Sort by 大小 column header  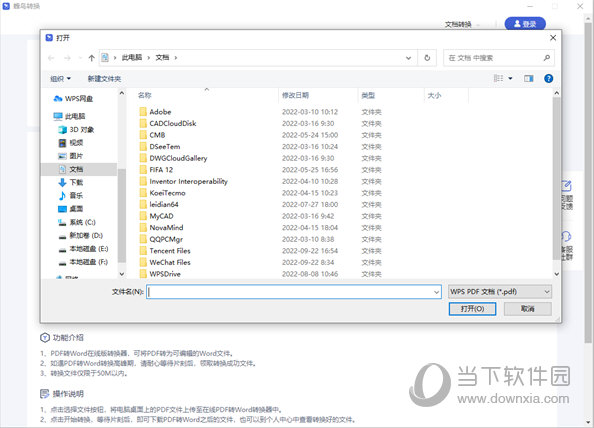(435, 95)
